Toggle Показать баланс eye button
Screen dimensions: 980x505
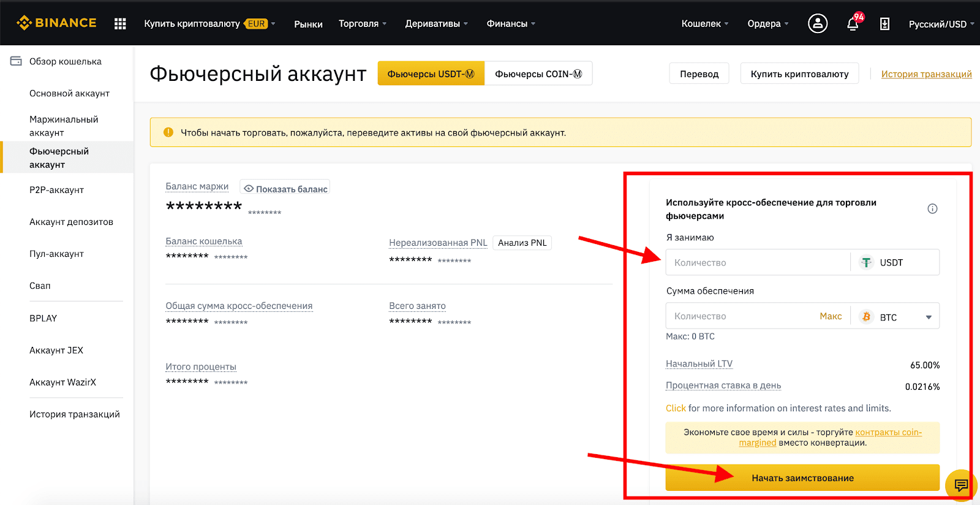(285, 189)
